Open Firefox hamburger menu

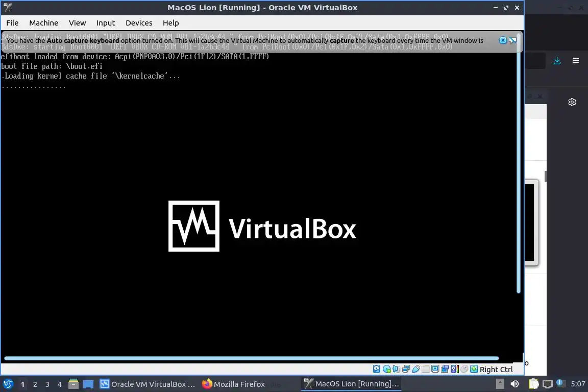pos(576,61)
